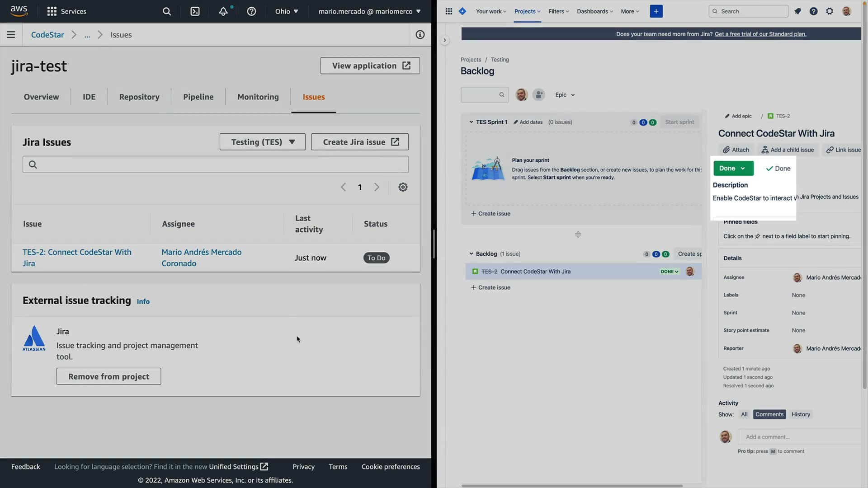Collapse the TES Sprint 1 section
This screenshot has height=488, width=868.
pyautogui.click(x=471, y=122)
